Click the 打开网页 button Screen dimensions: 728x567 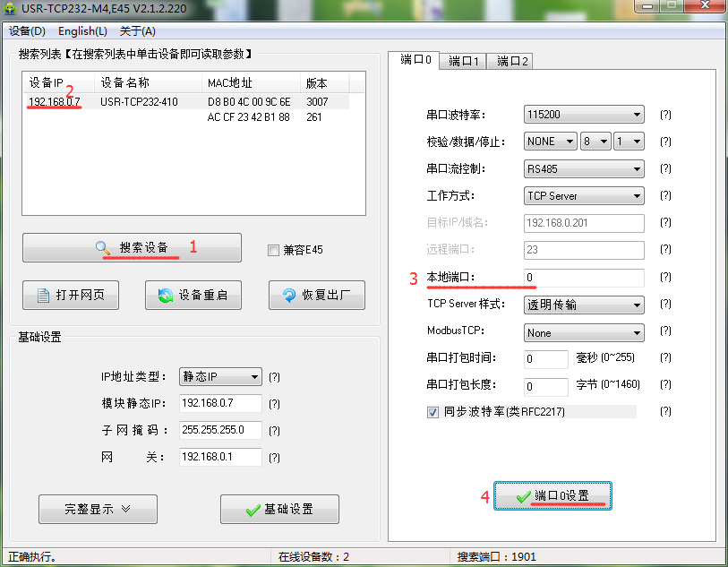point(71,295)
